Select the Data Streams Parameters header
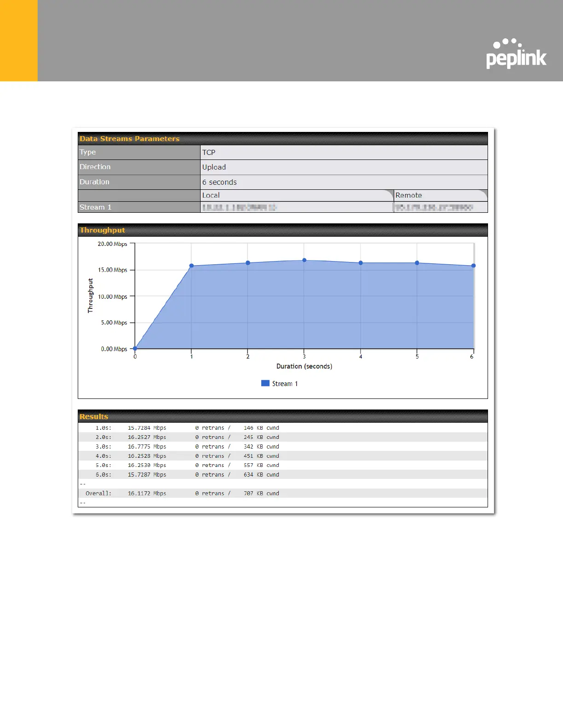Image resolution: width=563 pixels, height=728 pixels. [x=283, y=138]
